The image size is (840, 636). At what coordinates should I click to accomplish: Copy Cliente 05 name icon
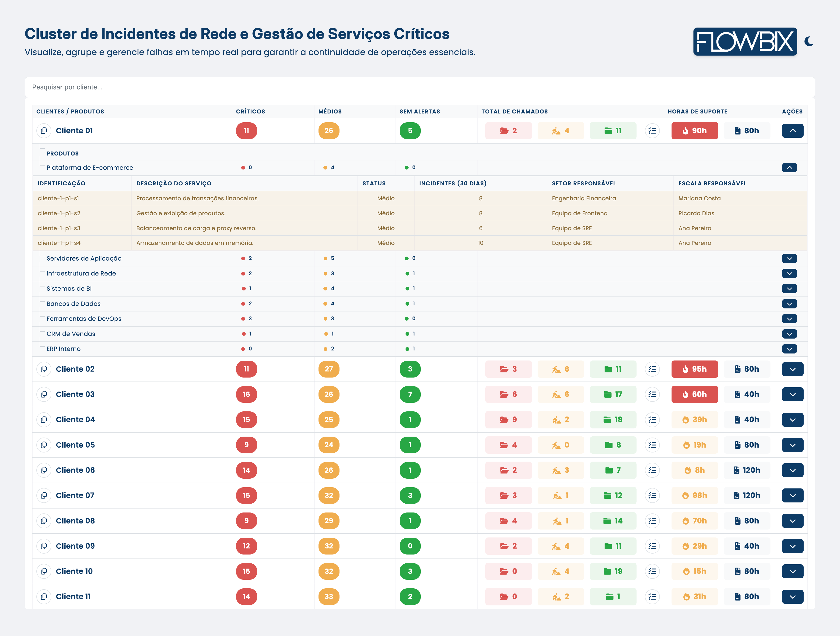(44, 445)
